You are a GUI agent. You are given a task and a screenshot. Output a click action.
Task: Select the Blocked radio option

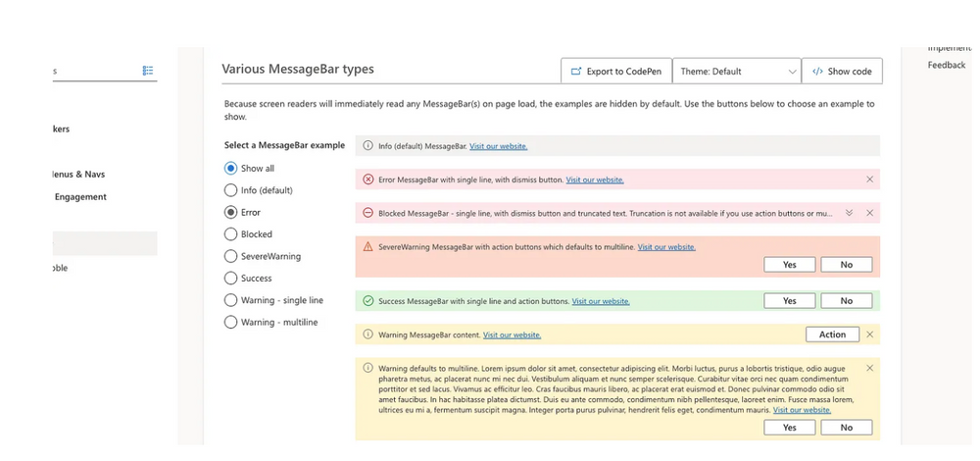[231, 234]
